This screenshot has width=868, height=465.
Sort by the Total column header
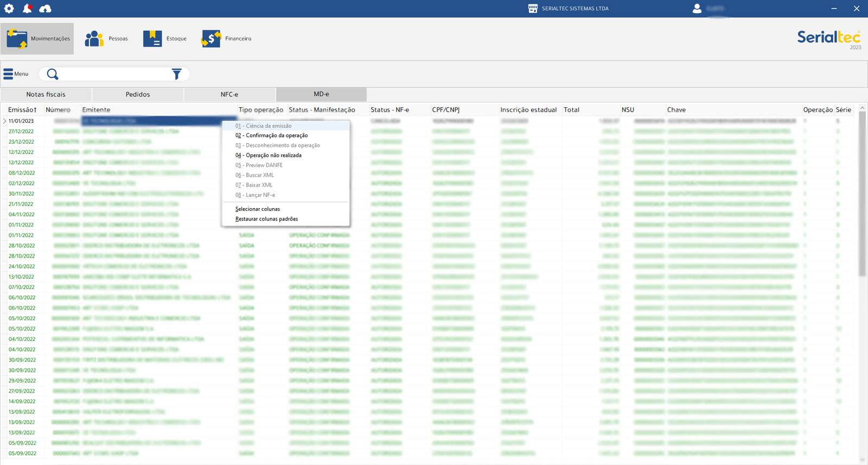(x=572, y=109)
